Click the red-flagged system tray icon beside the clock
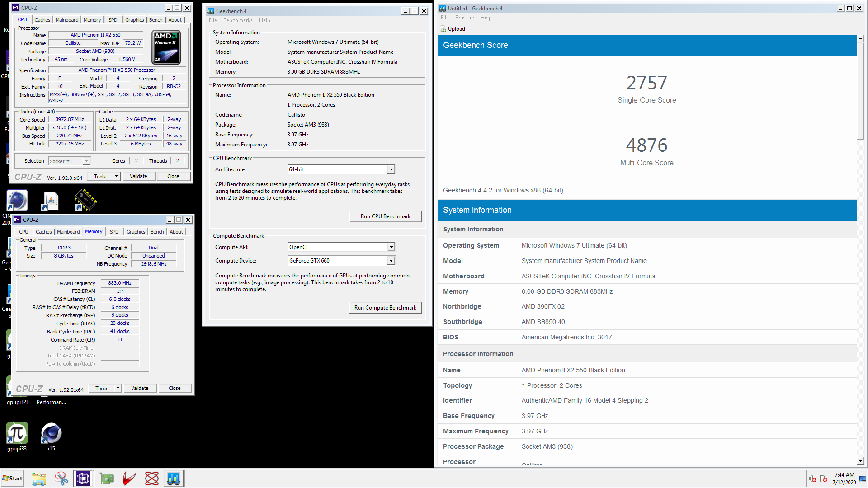This screenshot has height=488, width=868. [824, 479]
